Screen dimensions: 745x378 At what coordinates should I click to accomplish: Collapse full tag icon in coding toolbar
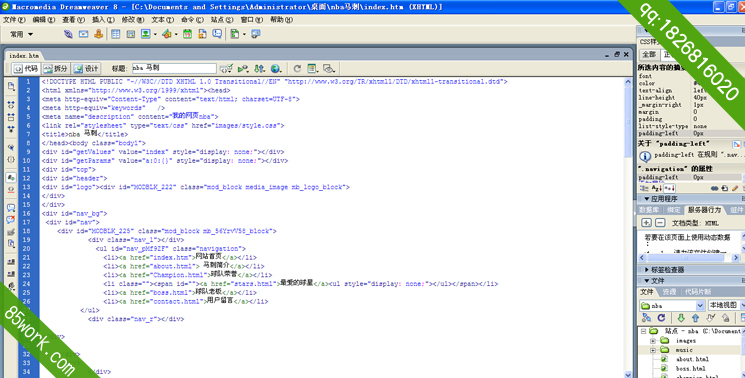pyautogui.click(x=11, y=104)
